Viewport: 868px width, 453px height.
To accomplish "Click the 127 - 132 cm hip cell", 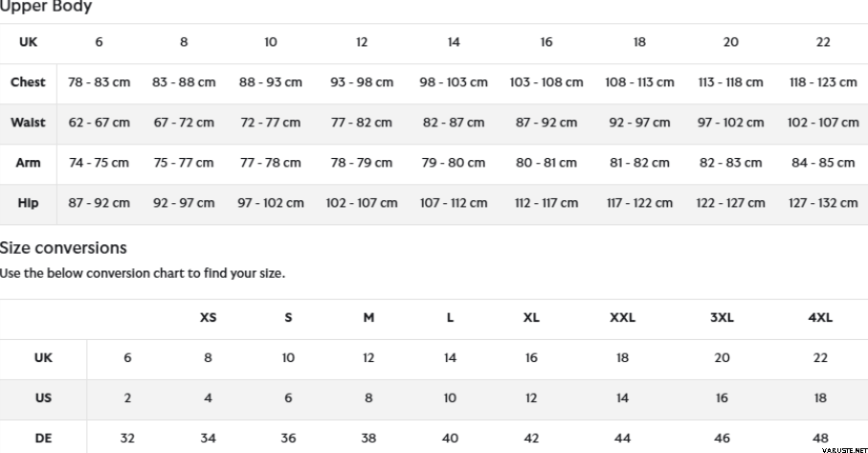I will point(823,203).
